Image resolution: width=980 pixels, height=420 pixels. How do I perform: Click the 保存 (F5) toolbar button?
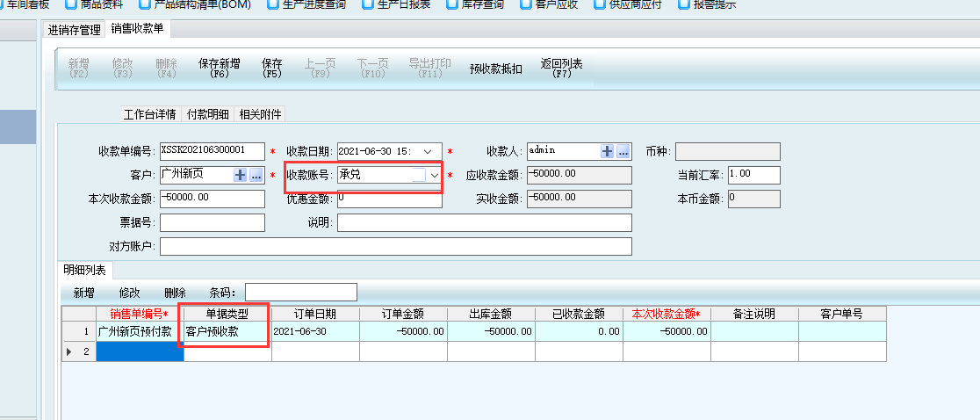pos(272,69)
